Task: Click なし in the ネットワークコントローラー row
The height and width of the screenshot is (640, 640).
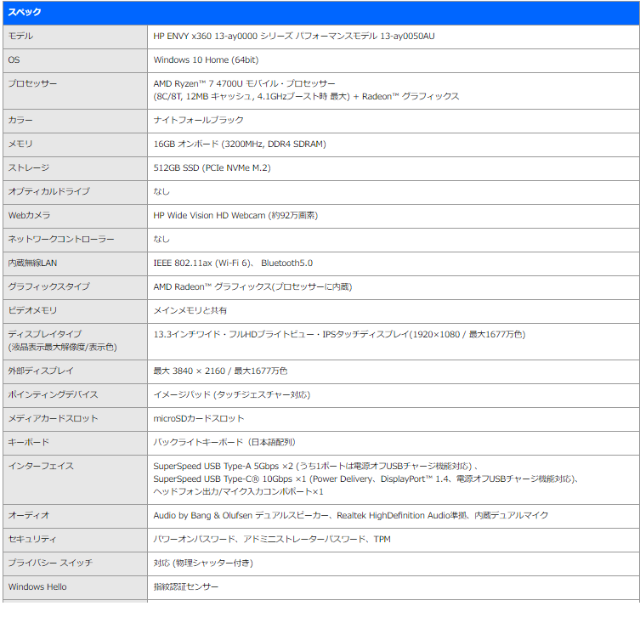Action: tap(161, 239)
